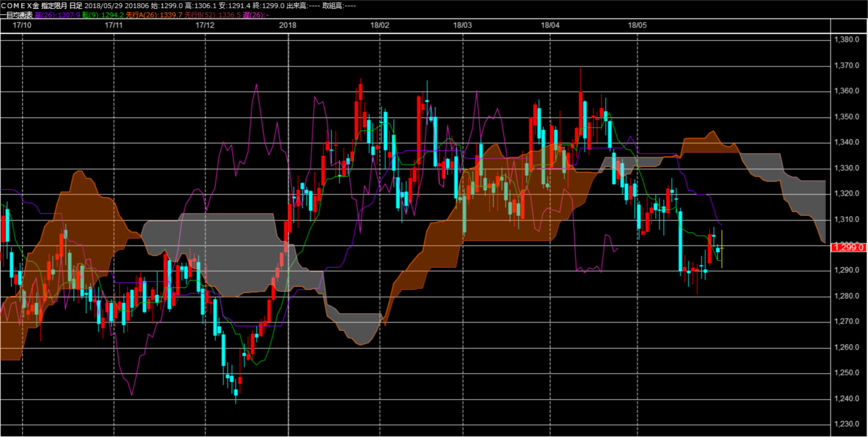Click the 一目均衡表 indicator label
This screenshot has width=868, height=437.
pyautogui.click(x=17, y=14)
